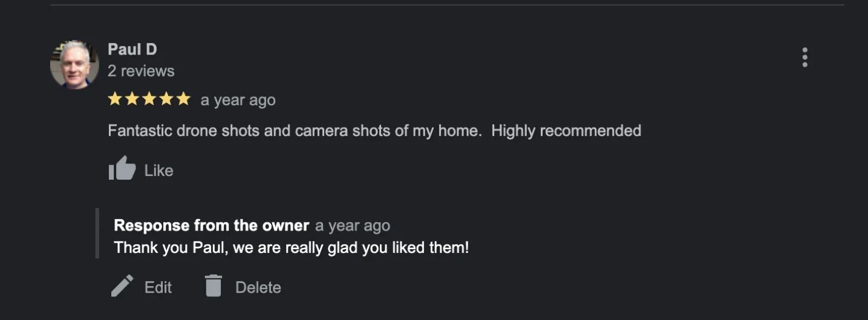The width and height of the screenshot is (868, 320).
Task: Click the "2 reviews" text under the name
Action: point(141,71)
